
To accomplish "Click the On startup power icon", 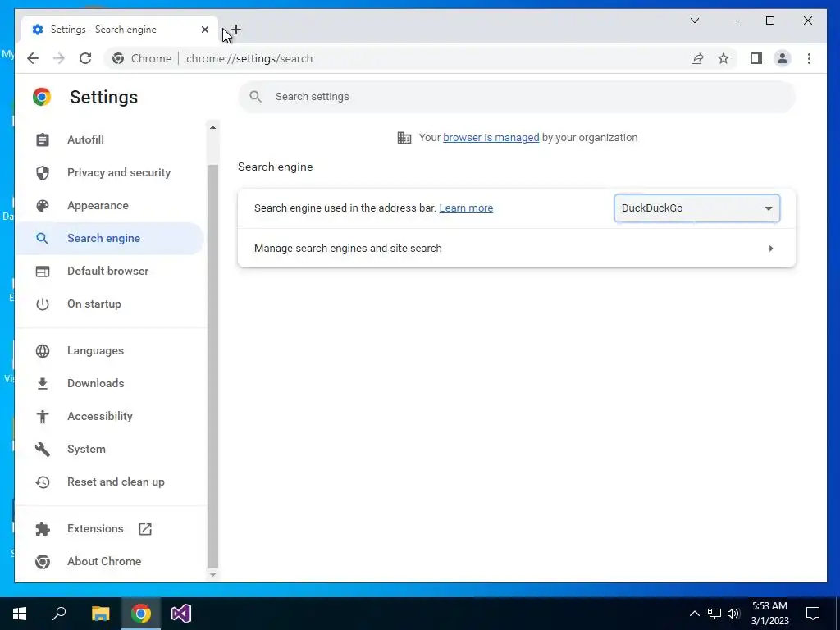I will point(43,304).
